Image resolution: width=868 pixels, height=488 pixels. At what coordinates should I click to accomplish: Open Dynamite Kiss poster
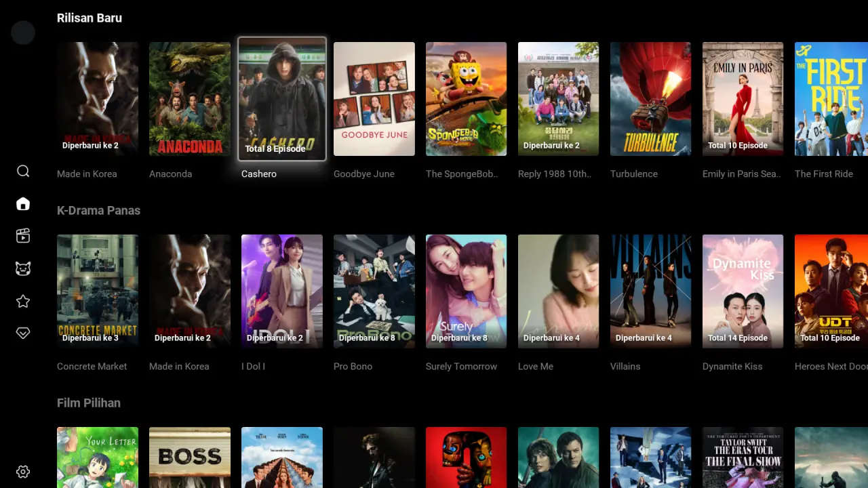(743, 291)
